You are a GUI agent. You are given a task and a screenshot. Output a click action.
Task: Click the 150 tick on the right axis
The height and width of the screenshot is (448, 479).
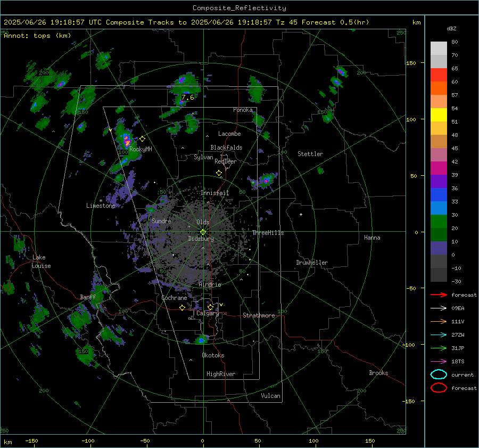[411, 63]
